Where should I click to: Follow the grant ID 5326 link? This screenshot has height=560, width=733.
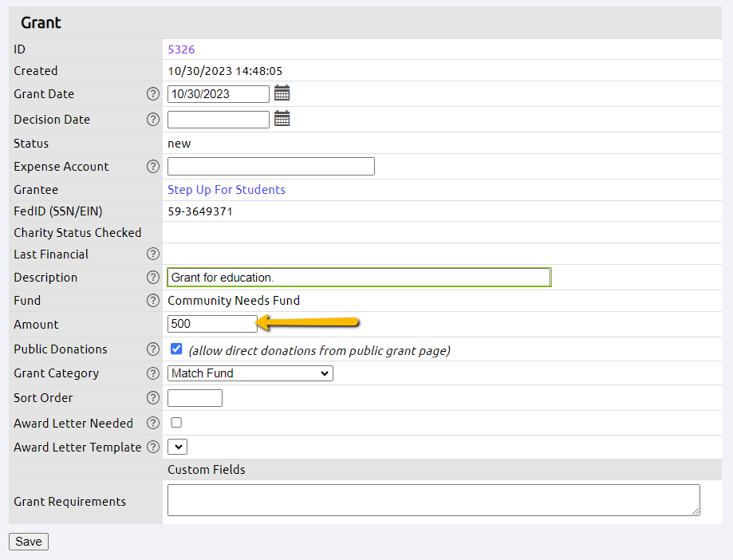(181, 49)
